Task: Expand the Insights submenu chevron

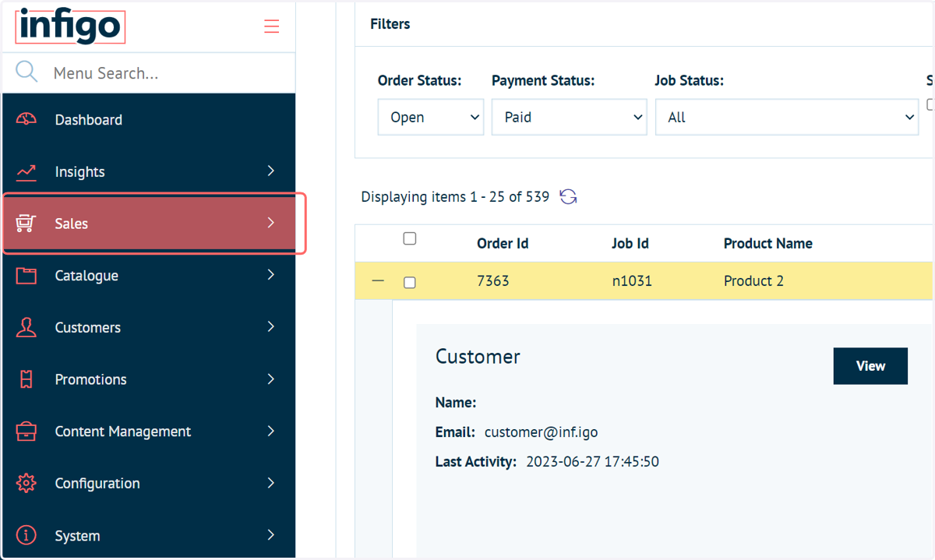Action: pyautogui.click(x=271, y=171)
